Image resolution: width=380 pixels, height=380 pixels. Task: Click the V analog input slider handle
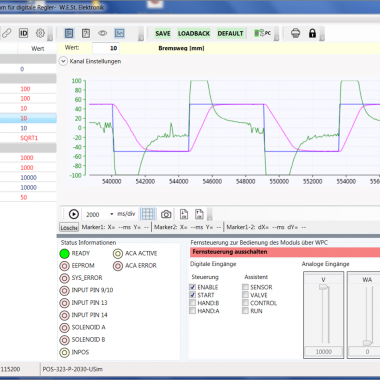point(323,287)
